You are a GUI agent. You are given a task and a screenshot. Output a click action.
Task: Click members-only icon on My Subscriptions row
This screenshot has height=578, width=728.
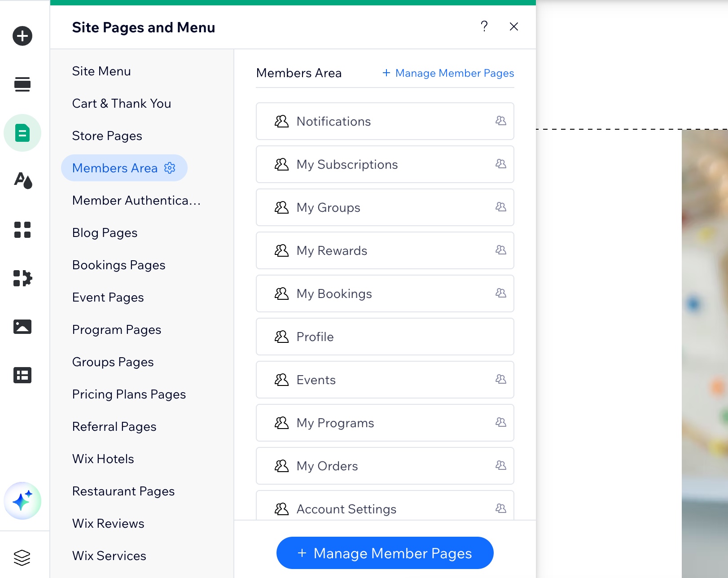coord(501,164)
